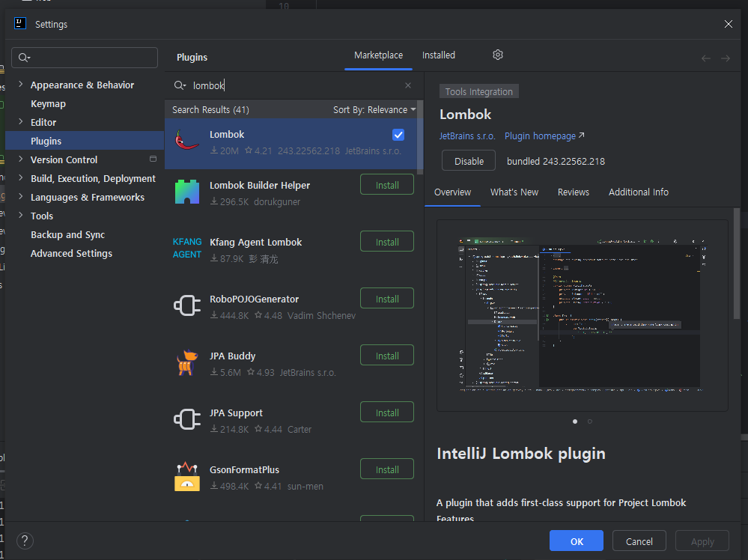
Task: Install Kfang Agent Lombok plugin
Action: click(x=387, y=242)
